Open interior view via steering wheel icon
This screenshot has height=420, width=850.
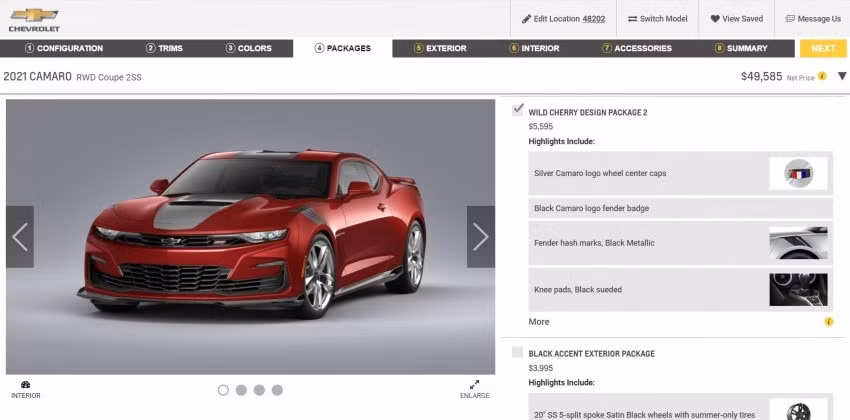tap(25, 385)
